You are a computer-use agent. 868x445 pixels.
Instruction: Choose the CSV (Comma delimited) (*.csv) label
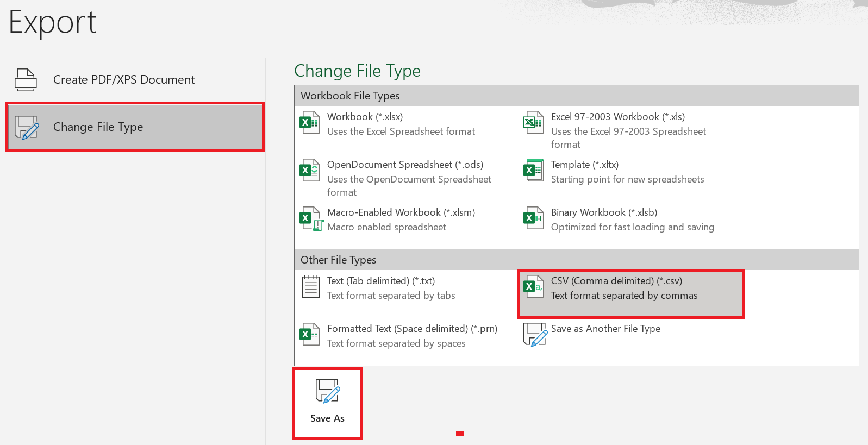[616, 281]
